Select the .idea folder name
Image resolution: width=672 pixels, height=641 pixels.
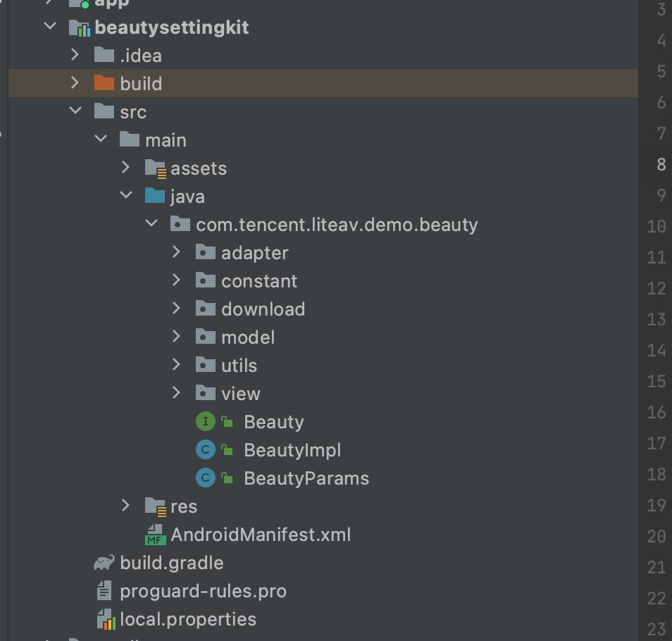coord(141,56)
